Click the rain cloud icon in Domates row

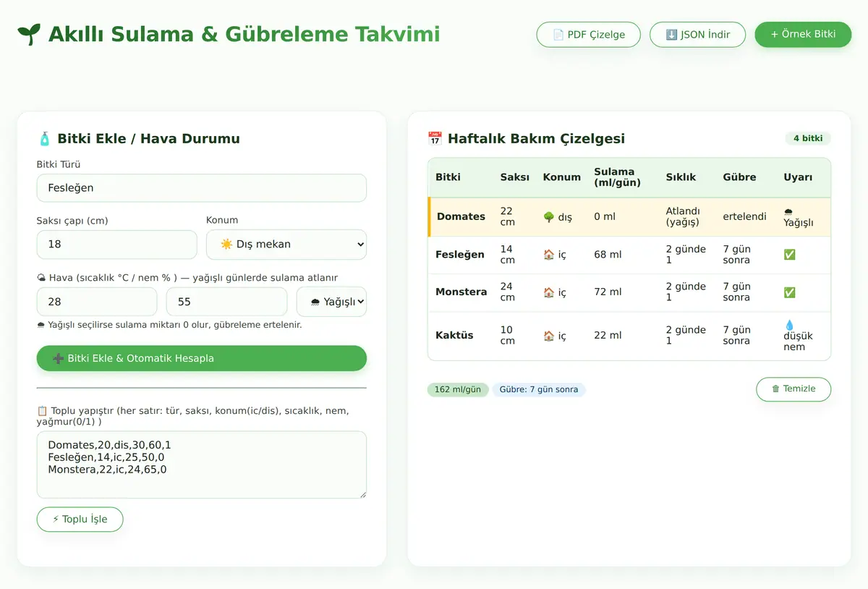coord(788,212)
